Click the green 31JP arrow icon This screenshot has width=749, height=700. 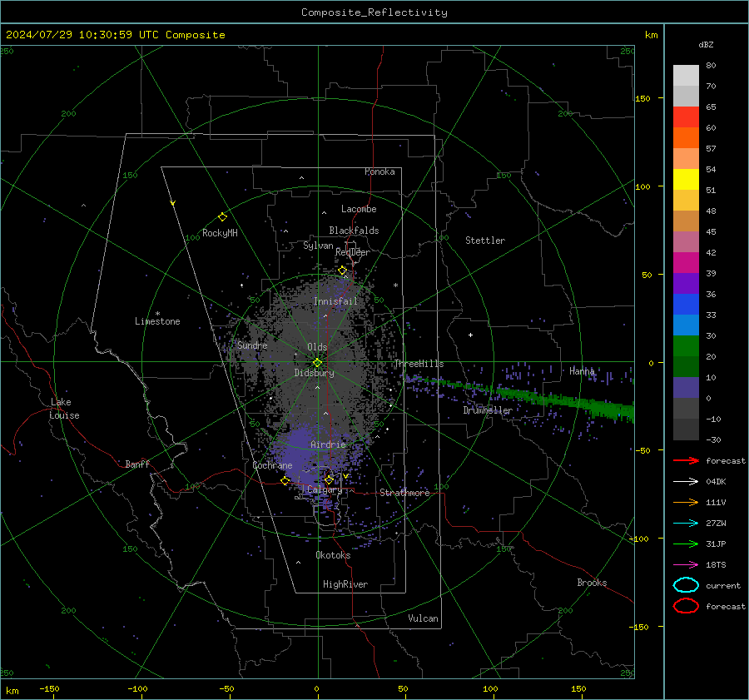(686, 544)
